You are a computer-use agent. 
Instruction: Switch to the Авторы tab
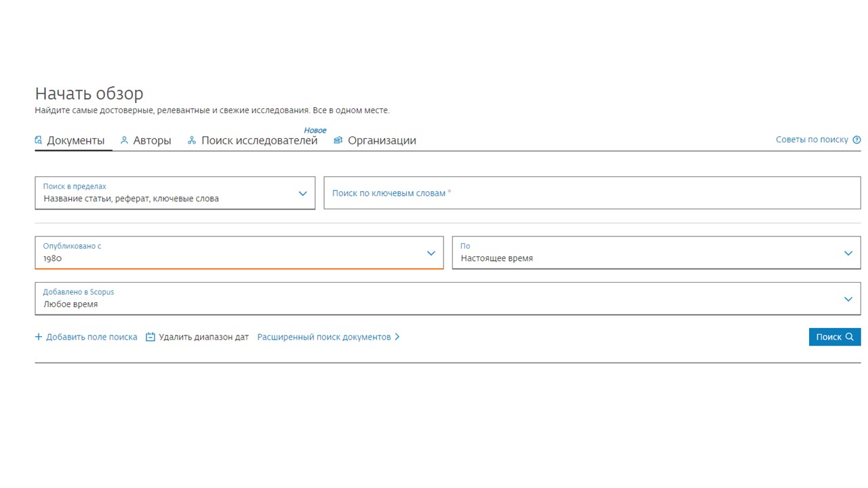[x=152, y=140]
